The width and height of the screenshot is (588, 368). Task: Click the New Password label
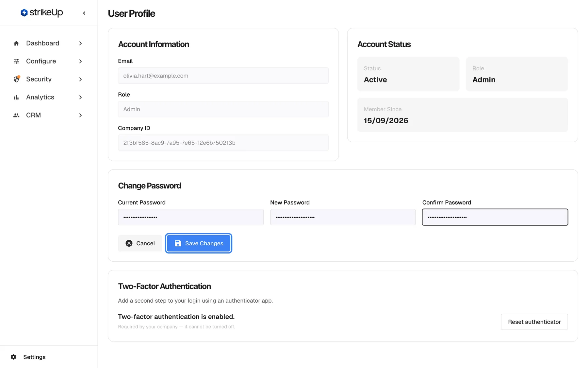click(290, 202)
